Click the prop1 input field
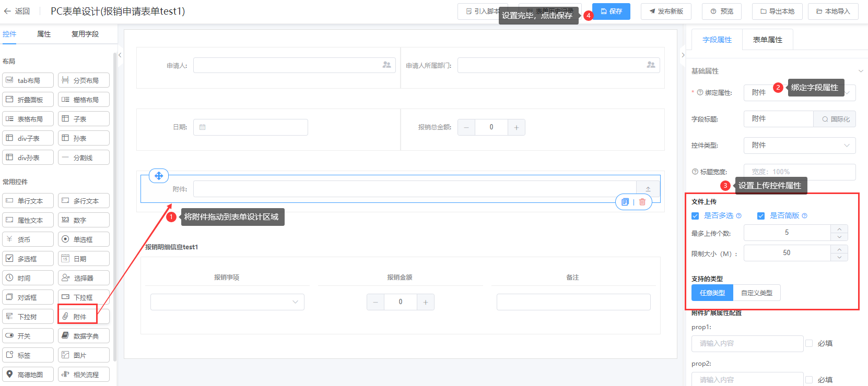 tap(747, 343)
